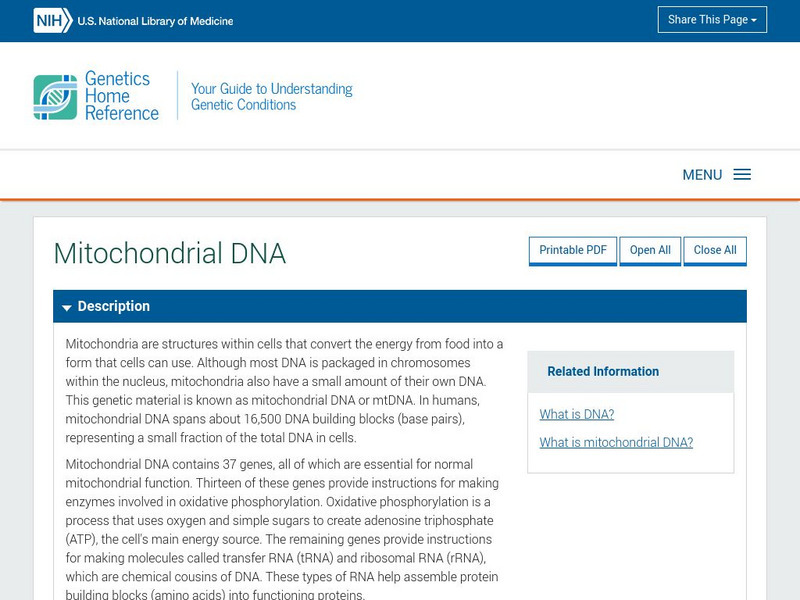Expand all sections using Open All
800x600 pixels.
650,250
